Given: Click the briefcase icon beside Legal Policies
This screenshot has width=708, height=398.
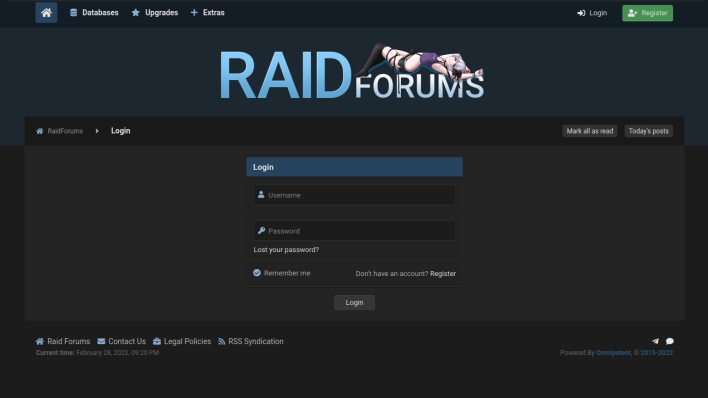Looking at the screenshot, I should 157,341.
